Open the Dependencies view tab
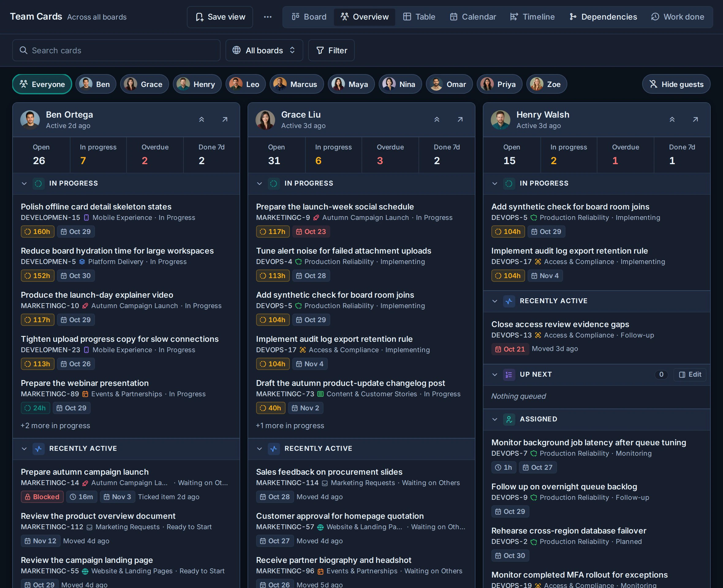 [x=603, y=17]
